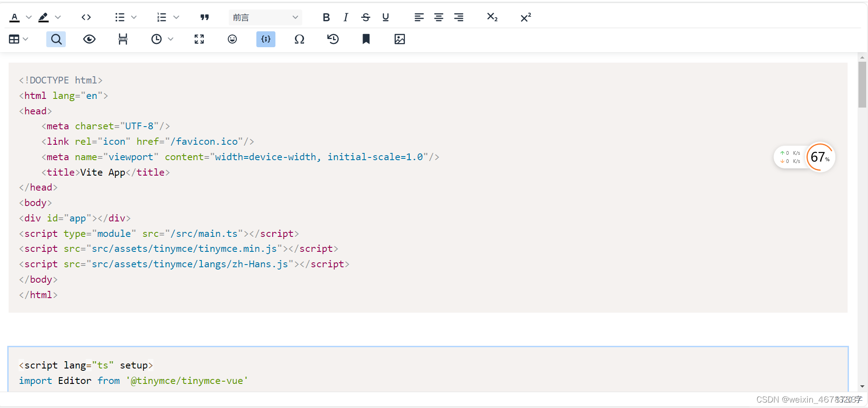The width and height of the screenshot is (868, 408).
Task: Toggle italic formatting
Action: pos(346,17)
